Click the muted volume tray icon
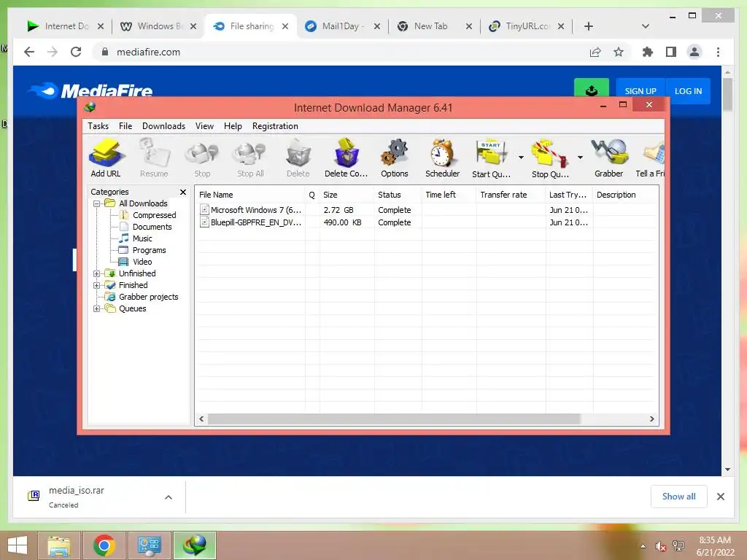Image resolution: width=747 pixels, height=560 pixels. [660, 547]
